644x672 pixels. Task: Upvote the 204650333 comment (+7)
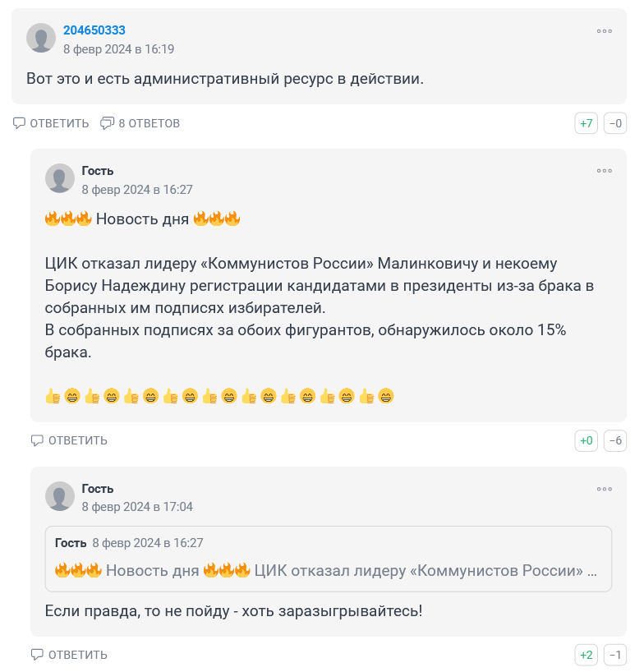[586, 124]
